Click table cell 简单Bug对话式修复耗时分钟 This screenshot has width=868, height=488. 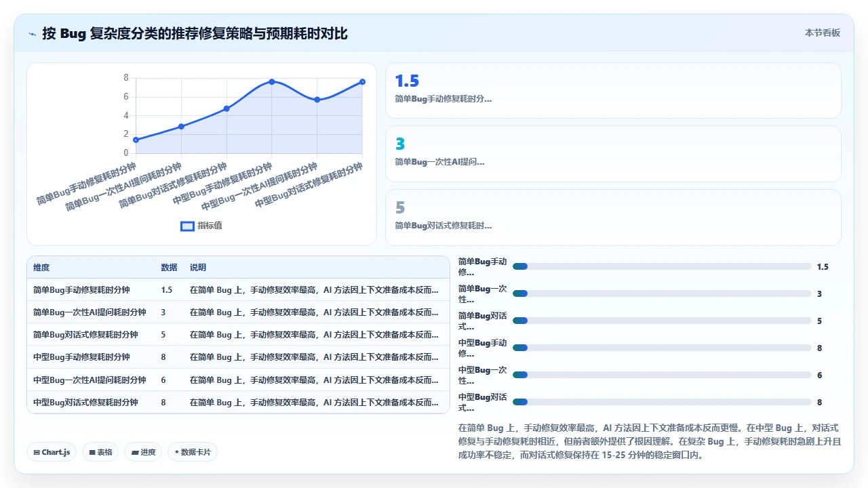point(85,335)
